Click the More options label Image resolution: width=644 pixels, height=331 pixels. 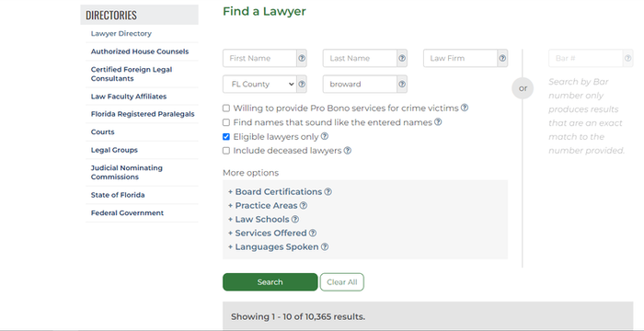[x=250, y=173]
